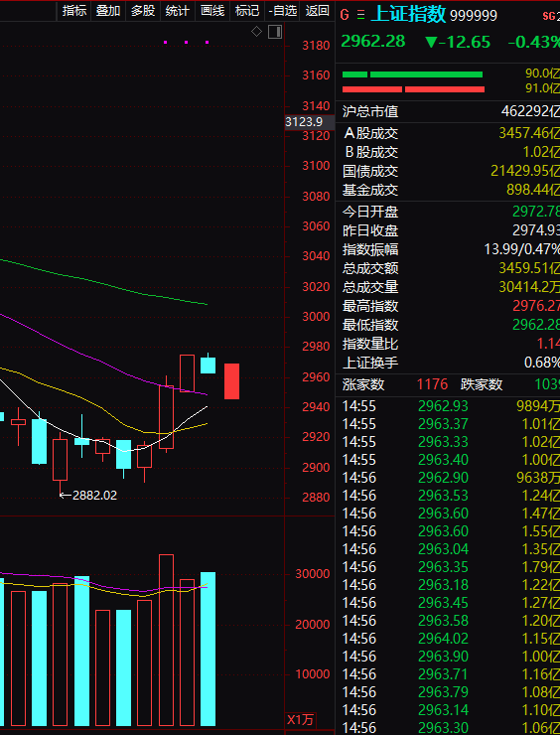Click the 上证换手 row
This screenshot has height=735, width=560.
pyautogui.click(x=448, y=363)
